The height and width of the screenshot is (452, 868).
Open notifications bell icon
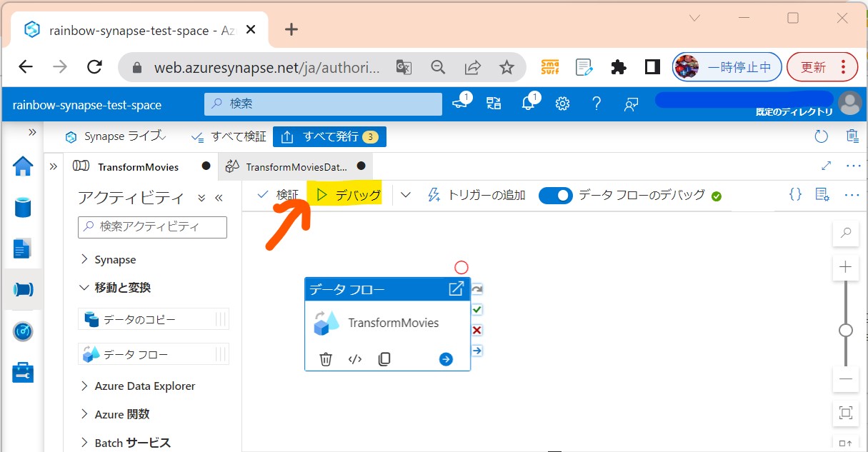pyautogui.click(x=529, y=104)
